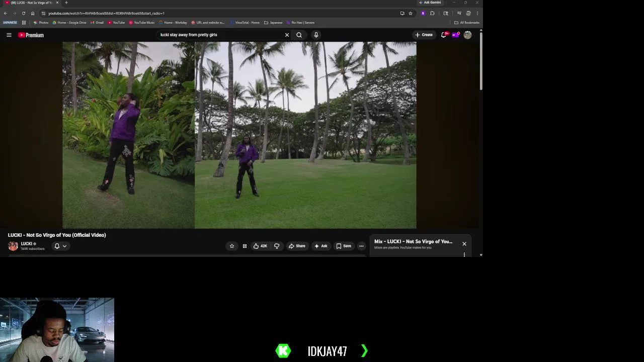The height and width of the screenshot is (362, 644).
Task: Open Mix playlist three-dot options
Action: 464,254
